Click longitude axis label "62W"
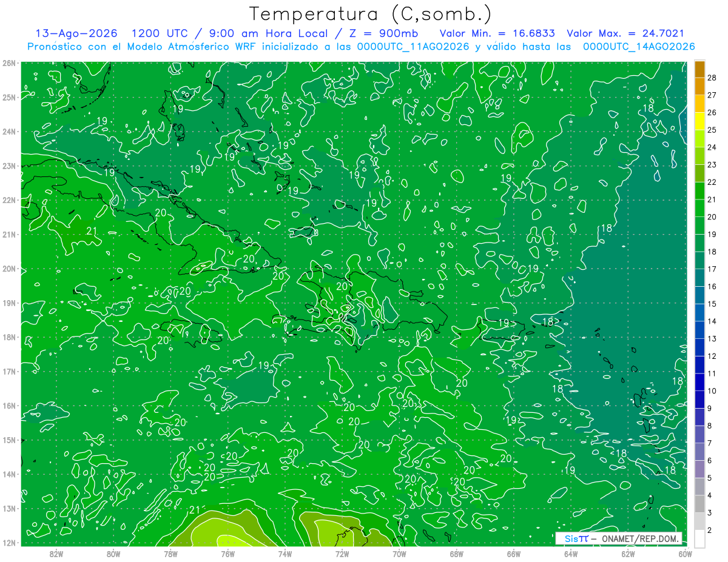The height and width of the screenshot is (562, 728). (x=628, y=554)
